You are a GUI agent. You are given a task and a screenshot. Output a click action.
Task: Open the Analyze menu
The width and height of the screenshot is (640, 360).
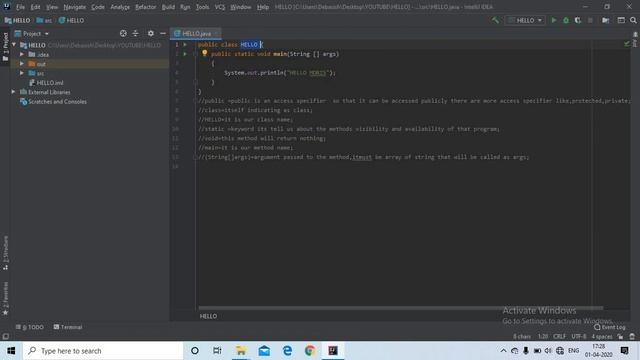(120, 7)
